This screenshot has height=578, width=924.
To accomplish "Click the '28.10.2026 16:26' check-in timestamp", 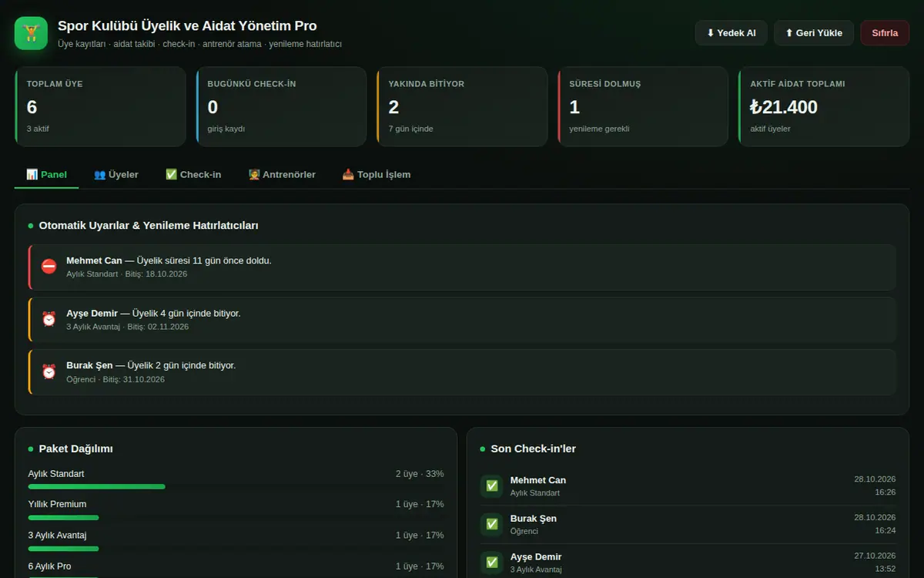I will click(875, 486).
